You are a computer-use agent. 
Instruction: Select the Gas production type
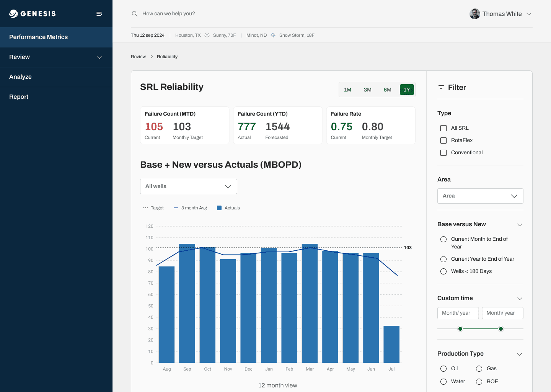pyautogui.click(x=479, y=369)
